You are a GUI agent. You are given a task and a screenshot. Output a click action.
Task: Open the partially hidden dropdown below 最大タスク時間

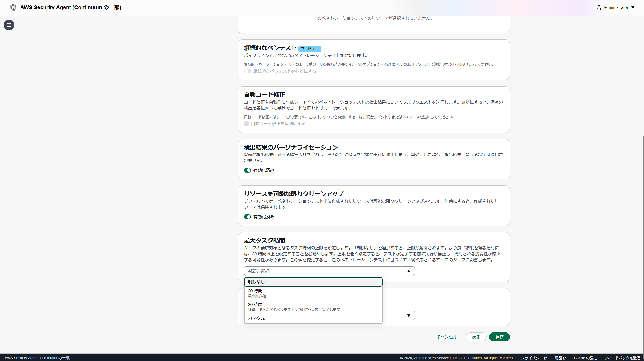tap(399, 315)
